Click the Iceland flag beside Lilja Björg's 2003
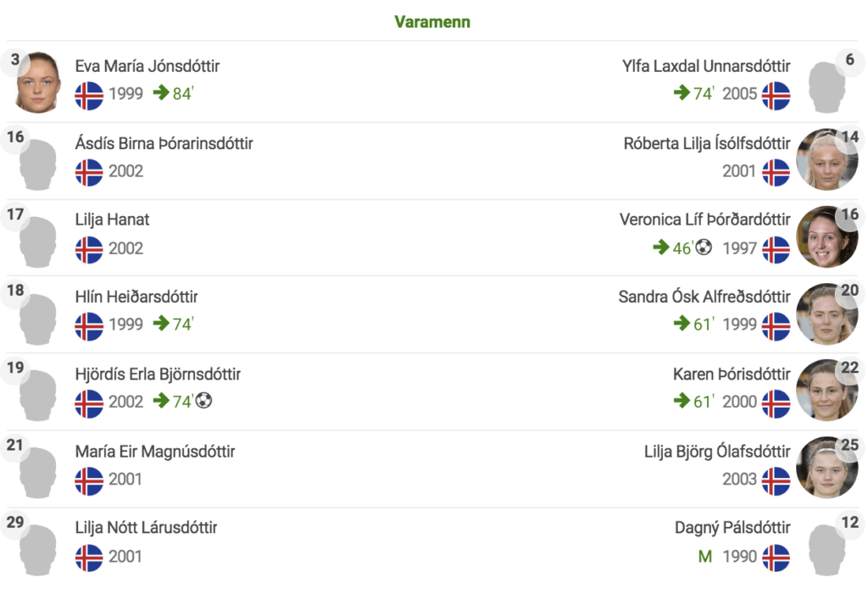This screenshot has height=594, width=868. 776,480
